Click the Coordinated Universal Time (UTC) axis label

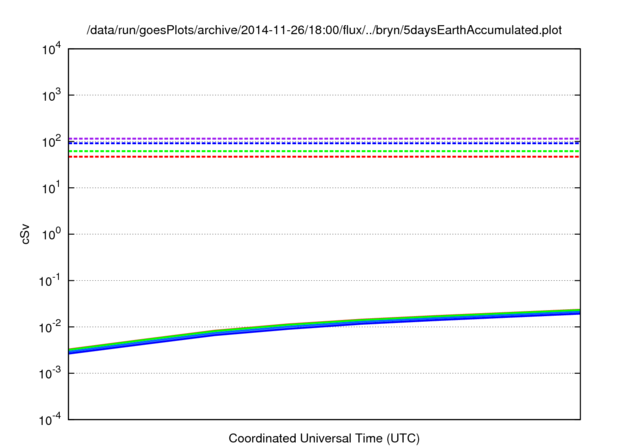(324, 438)
